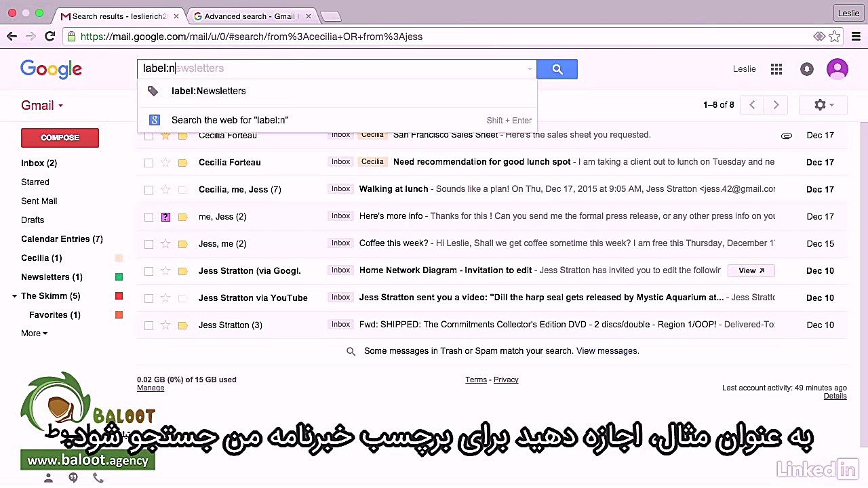The height and width of the screenshot is (488, 868).
Task: Open the Google apps grid
Action: 776,69
